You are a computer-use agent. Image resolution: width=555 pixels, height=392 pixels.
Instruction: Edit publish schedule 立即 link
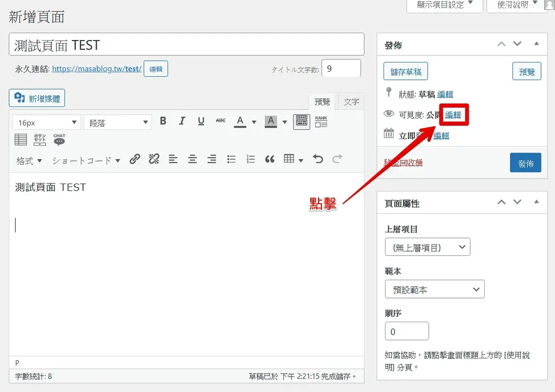[x=442, y=136]
